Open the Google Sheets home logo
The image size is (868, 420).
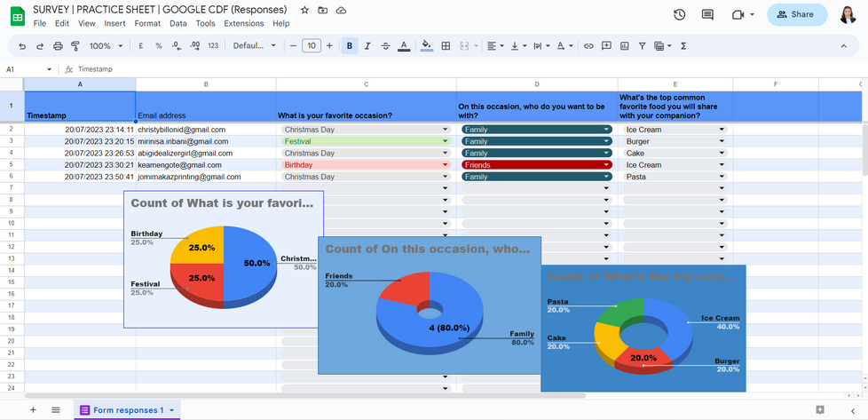click(x=18, y=17)
